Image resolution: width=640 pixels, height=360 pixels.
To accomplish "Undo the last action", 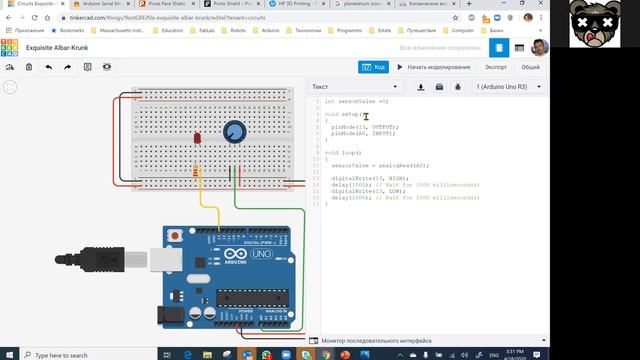I will [x=48, y=67].
